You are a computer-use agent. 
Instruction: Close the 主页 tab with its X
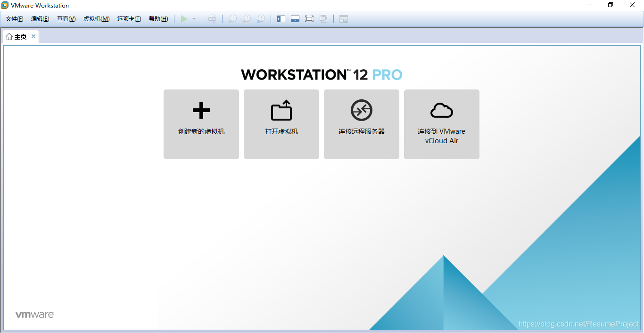33,36
